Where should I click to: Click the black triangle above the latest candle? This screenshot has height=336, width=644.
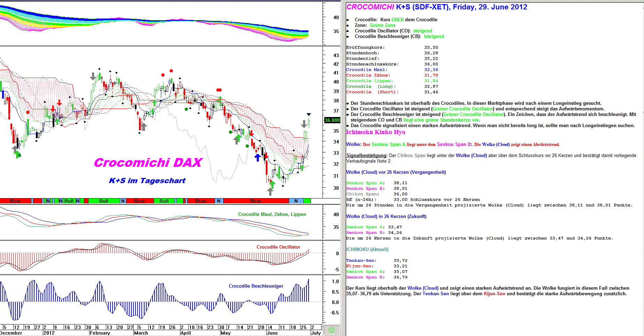click(309, 115)
